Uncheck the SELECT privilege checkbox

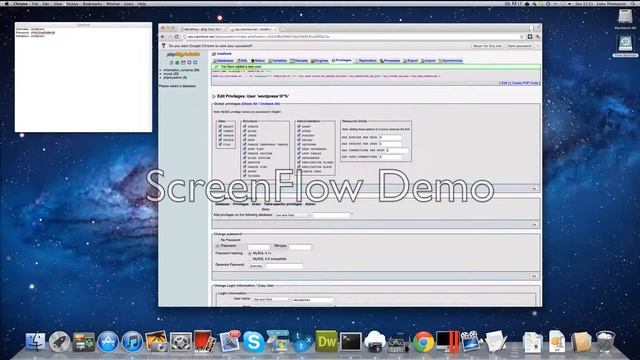coord(220,127)
